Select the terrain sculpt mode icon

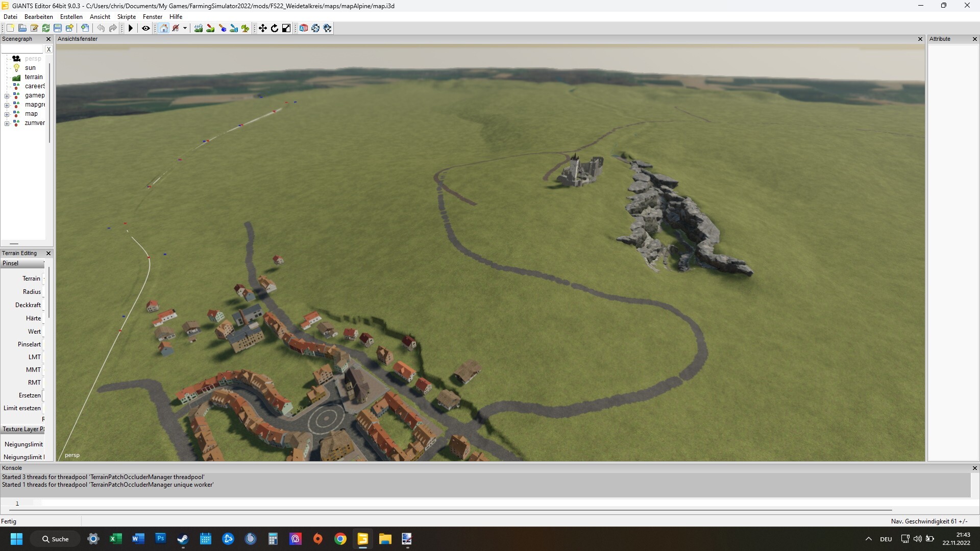click(x=199, y=28)
